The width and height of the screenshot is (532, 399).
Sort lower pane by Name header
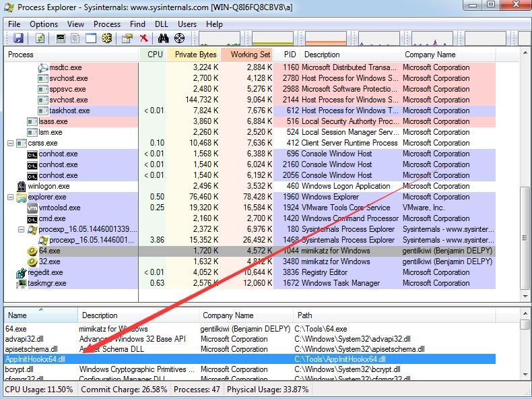click(x=40, y=315)
